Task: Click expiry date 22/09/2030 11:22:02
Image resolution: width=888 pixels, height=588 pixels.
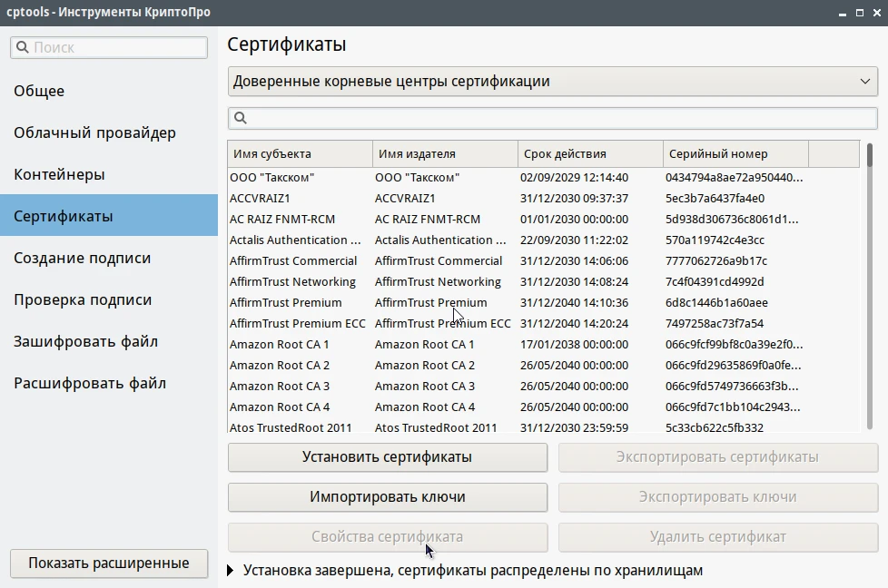Action: coord(574,240)
